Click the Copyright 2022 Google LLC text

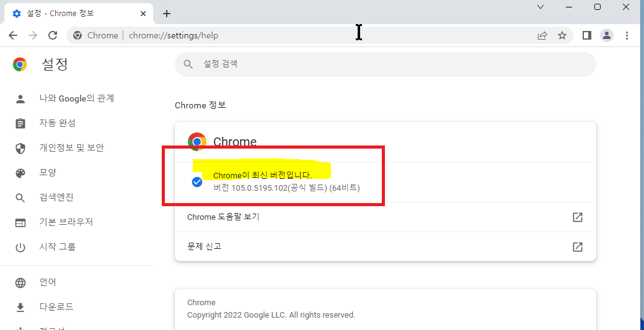pyautogui.click(x=271, y=315)
